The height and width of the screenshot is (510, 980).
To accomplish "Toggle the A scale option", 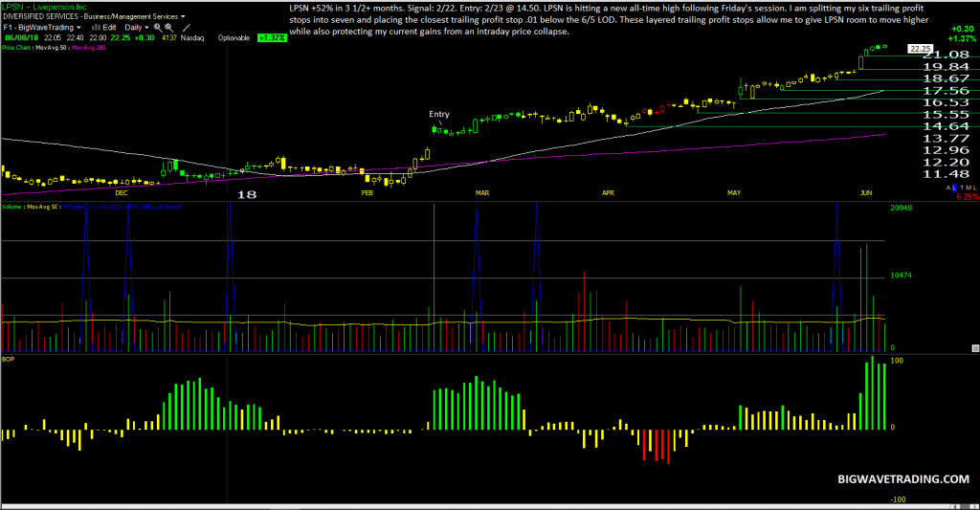I will [x=948, y=188].
